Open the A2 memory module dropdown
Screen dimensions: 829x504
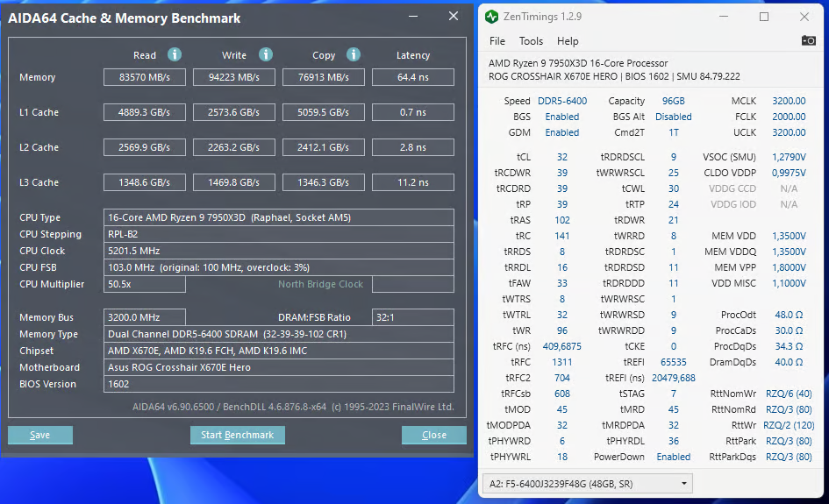[x=588, y=483]
